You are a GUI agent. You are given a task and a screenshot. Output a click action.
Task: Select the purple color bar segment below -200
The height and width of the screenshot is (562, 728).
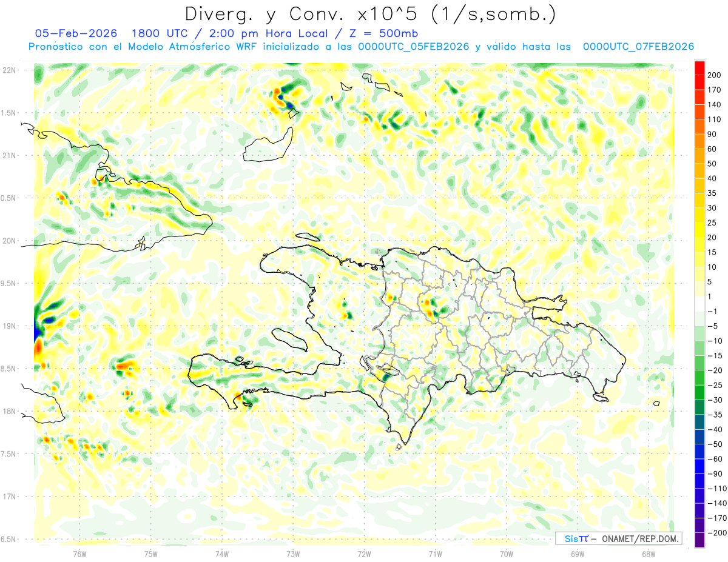699,540
